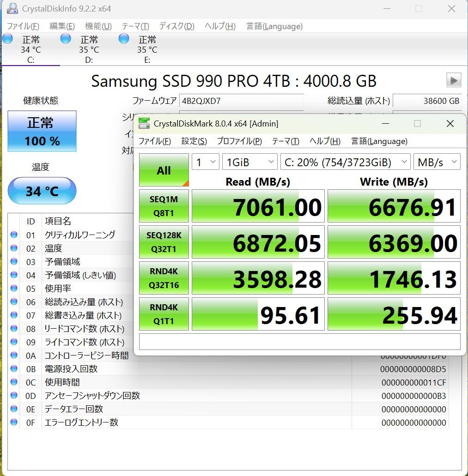Open the 1GiB test size dropdown

[249, 163]
